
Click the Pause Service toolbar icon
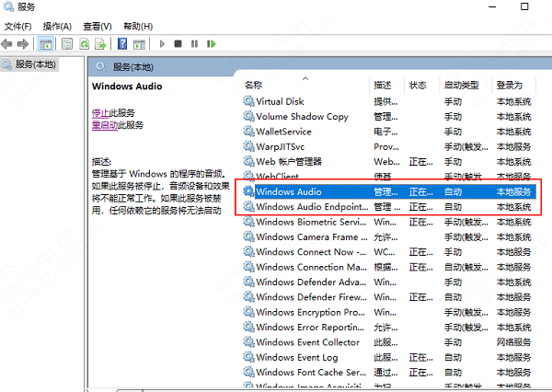point(194,43)
